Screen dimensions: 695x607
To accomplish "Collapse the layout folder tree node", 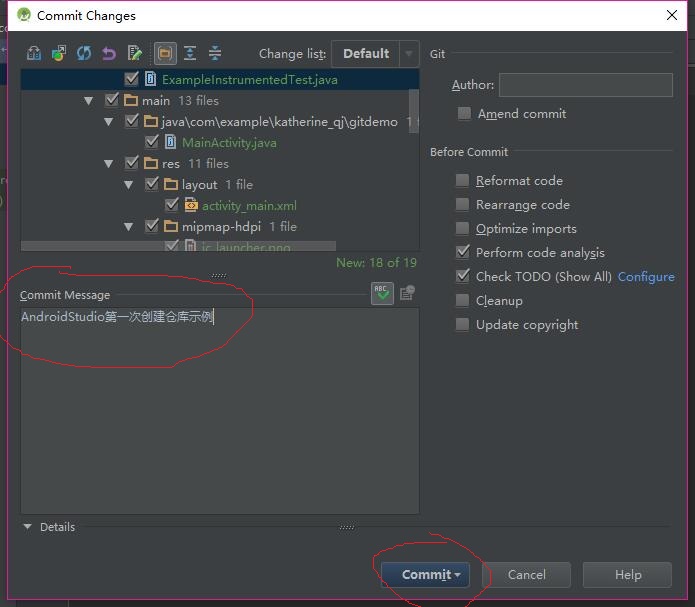I will click(129, 184).
